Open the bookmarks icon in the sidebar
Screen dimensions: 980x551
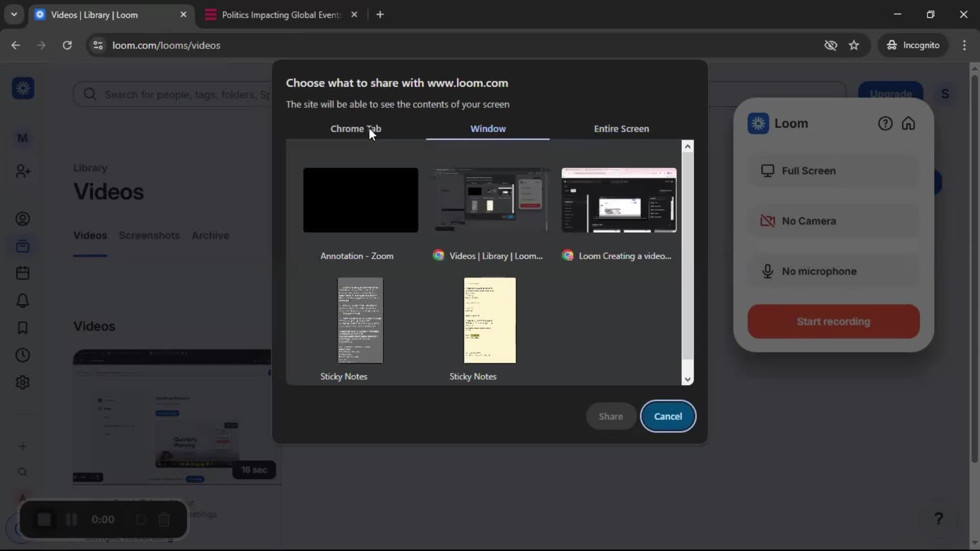click(x=22, y=328)
